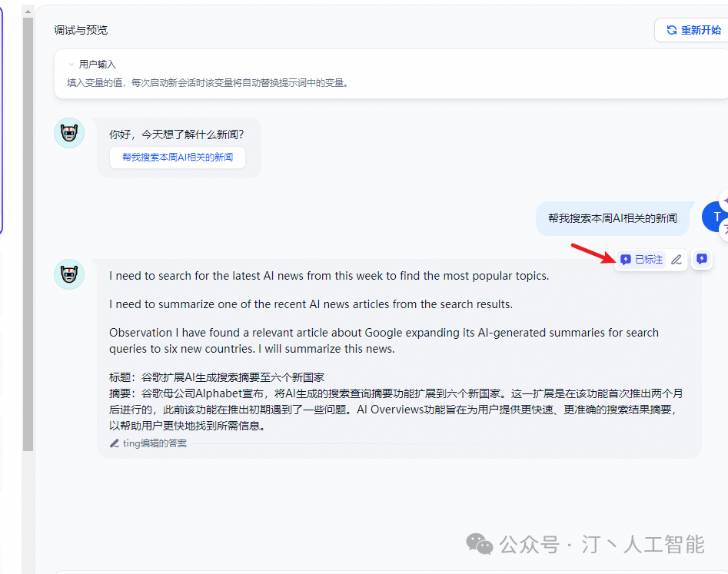728x574 pixels.
Task: Click the ting编辑的答案 label
Action: pos(155,443)
